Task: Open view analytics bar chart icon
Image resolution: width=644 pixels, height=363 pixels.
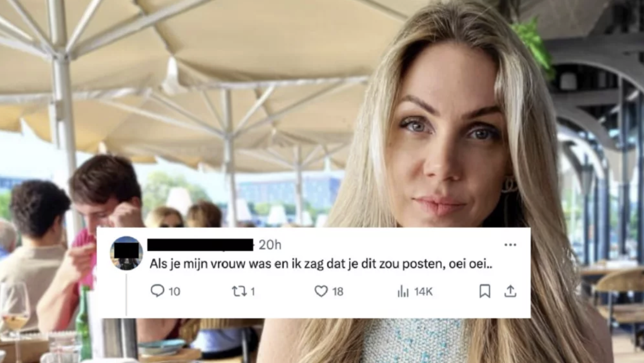Action: pos(403,291)
